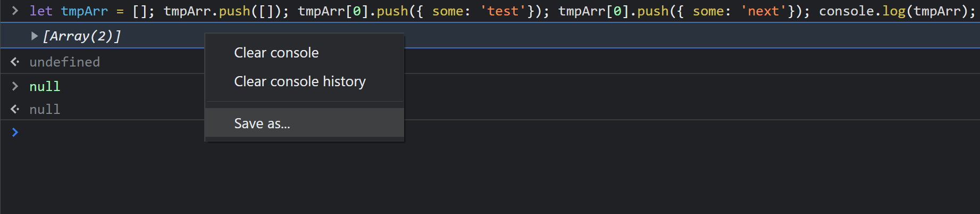Expand the [Array(2)] disclosure triangle

point(35,36)
